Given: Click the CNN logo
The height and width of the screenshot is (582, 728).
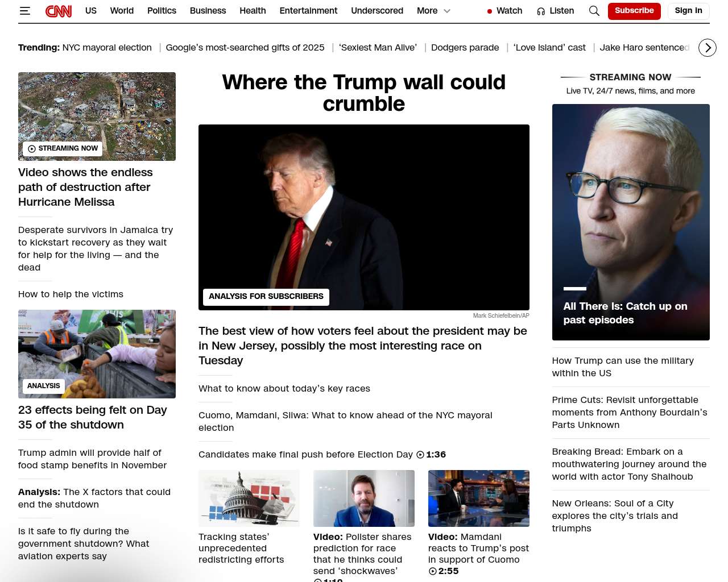Looking at the screenshot, I should pyautogui.click(x=59, y=11).
